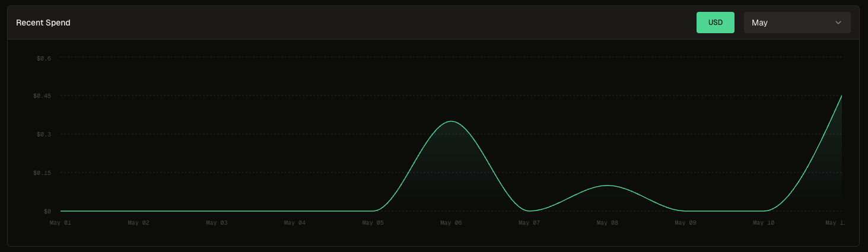Click the $0.3 y-axis label
This screenshot has height=252, width=868.
pyautogui.click(x=44, y=135)
